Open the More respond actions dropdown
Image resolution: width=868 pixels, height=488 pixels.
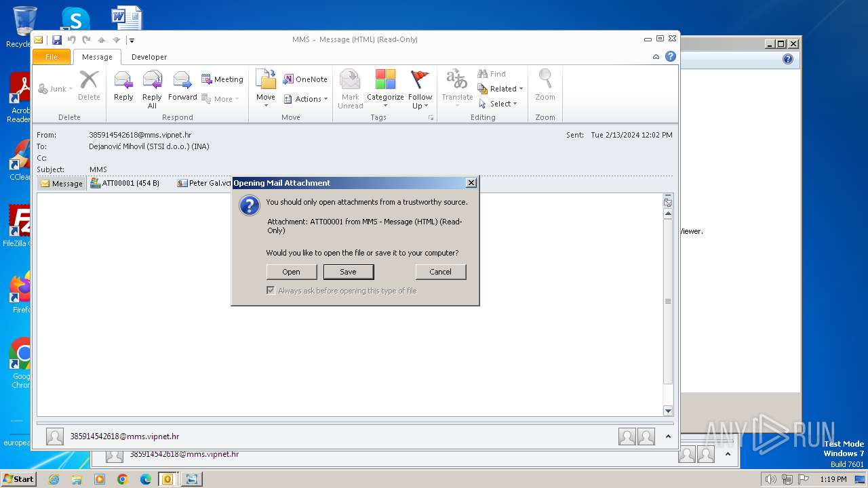tap(221, 99)
